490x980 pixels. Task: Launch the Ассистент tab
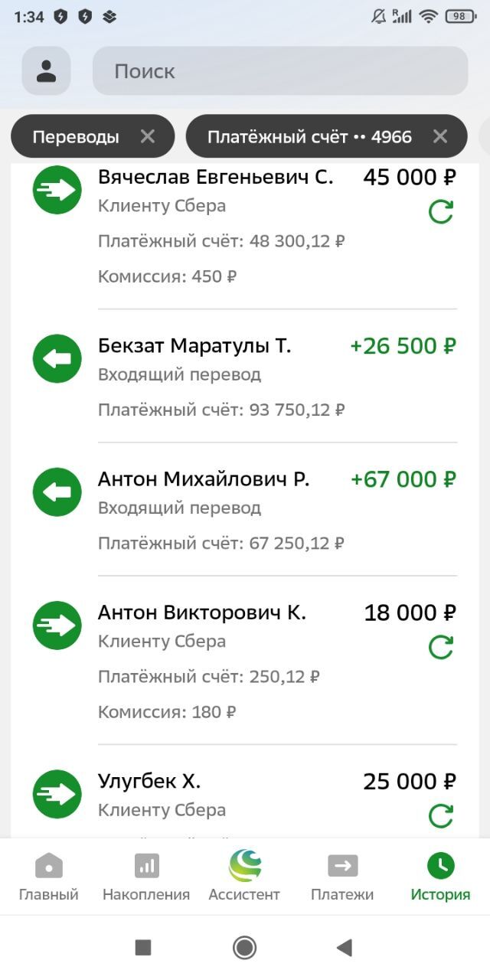click(x=244, y=877)
